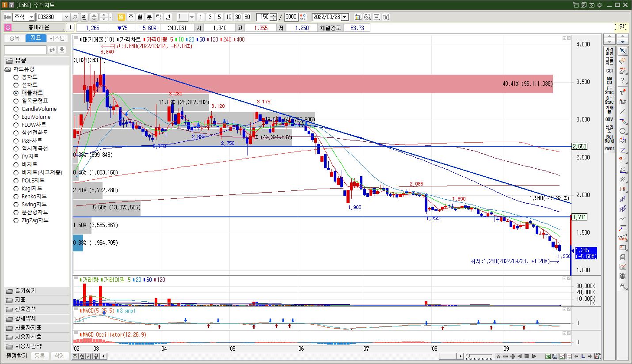Select the 봉차트 radio option
The image size is (632, 364).
16,77
